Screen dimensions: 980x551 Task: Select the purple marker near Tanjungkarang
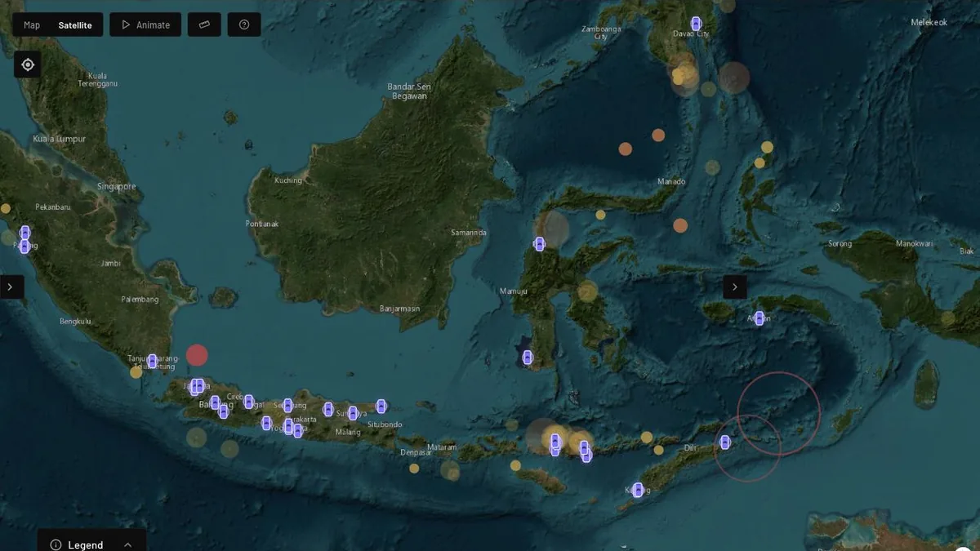(152, 361)
